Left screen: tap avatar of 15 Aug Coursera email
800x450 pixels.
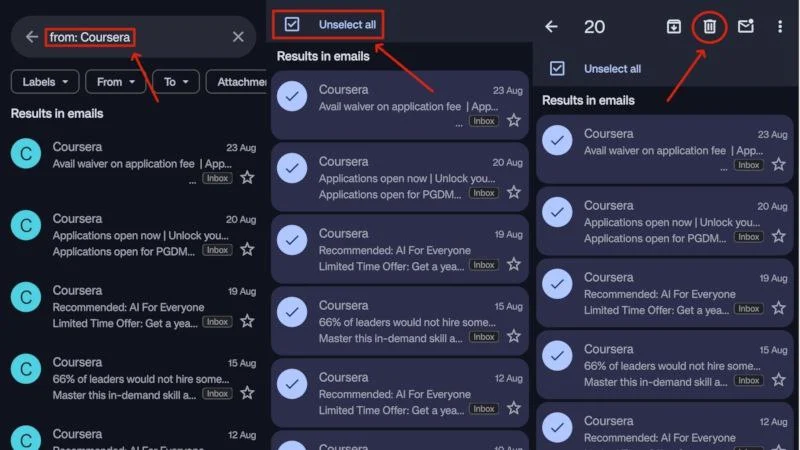click(26, 369)
